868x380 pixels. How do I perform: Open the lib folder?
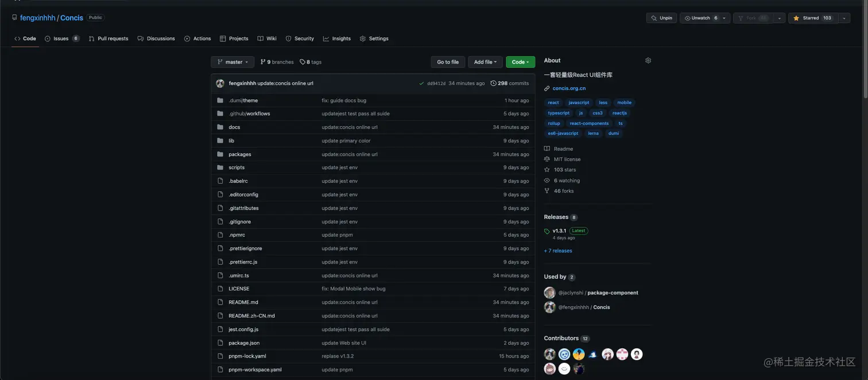pos(231,141)
